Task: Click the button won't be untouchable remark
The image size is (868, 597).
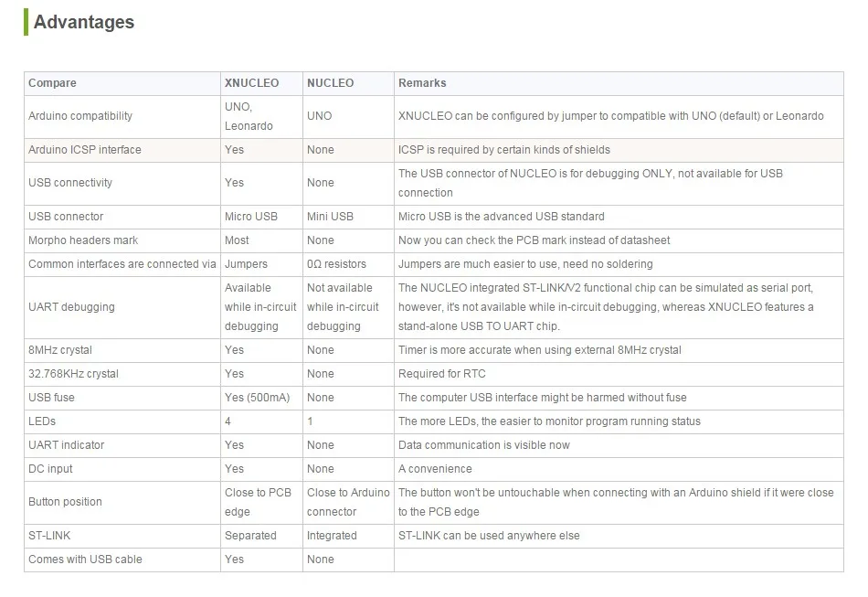Action: (616, 503)
